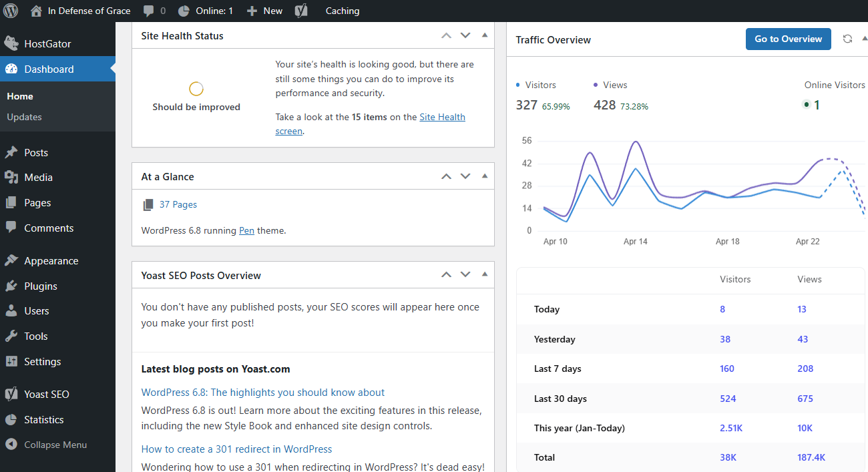Image resolution: width=868 pixels, height=472 pixels.
Task: Click the Statistics pie chart icon
Action: (x=11, y=420)
